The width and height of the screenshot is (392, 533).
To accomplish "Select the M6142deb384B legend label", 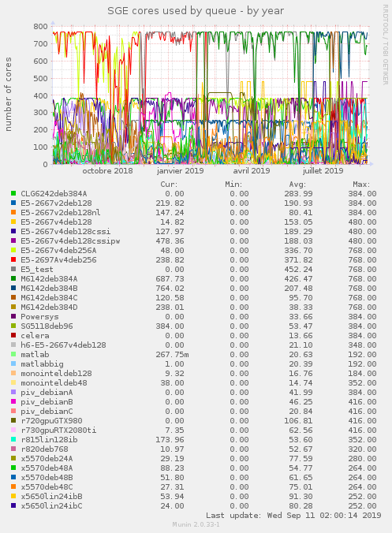I will tap(49, 289).
